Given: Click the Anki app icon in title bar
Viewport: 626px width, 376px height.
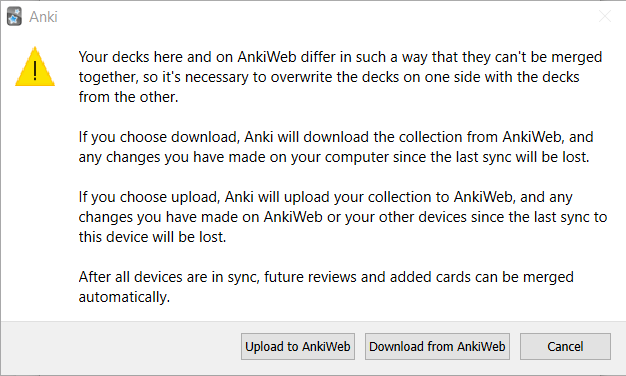Looking at the screenshot, I should point(14,17).
